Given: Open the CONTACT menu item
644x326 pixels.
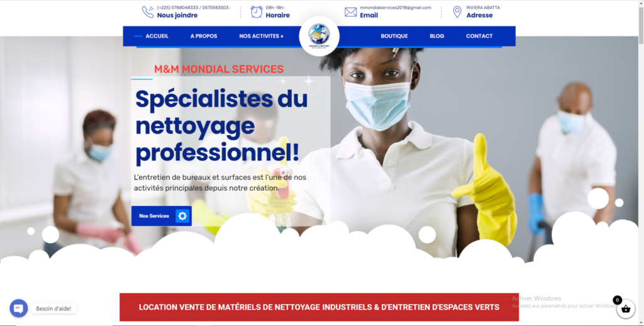Looking at the screenshot, I should point(479,36).
